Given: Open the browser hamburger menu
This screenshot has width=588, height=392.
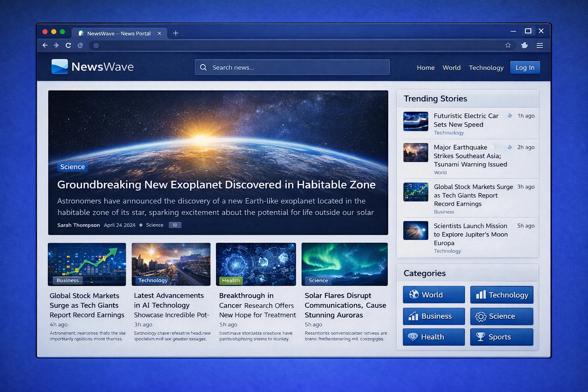Looking at the screenshot, I should [x=540, y=45].
